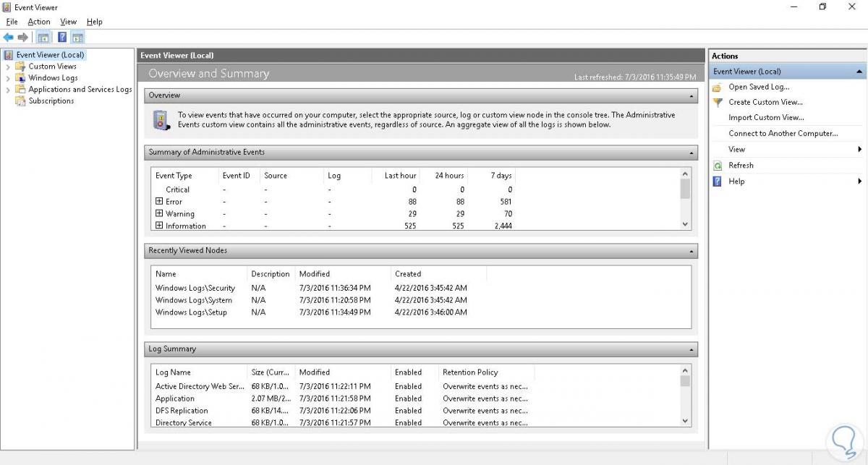Toggle Show/Hide Console Tree toolbar icon
Screen dimensions: 868x465
click(43, 37)
